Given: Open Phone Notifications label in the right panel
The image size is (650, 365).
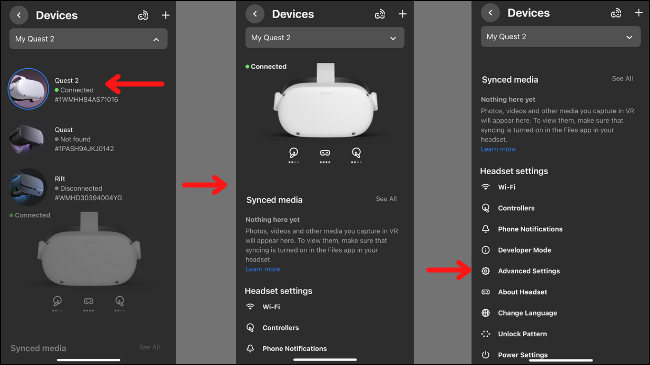Looking at the screenshot, I should click(530, 229).
